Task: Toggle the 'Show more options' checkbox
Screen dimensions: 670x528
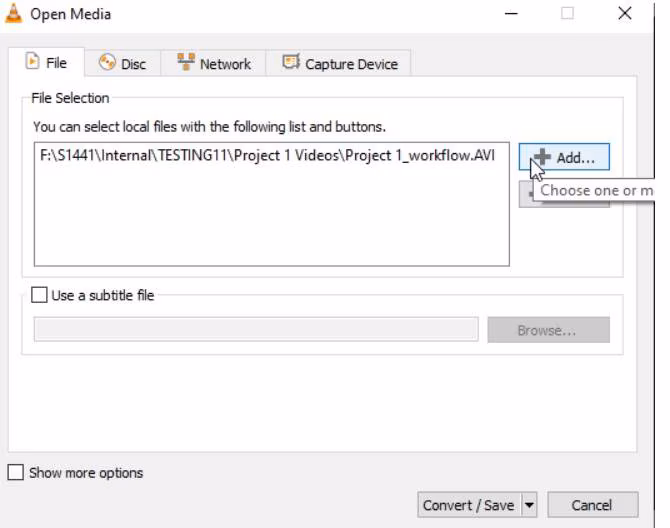Action: 16,473
